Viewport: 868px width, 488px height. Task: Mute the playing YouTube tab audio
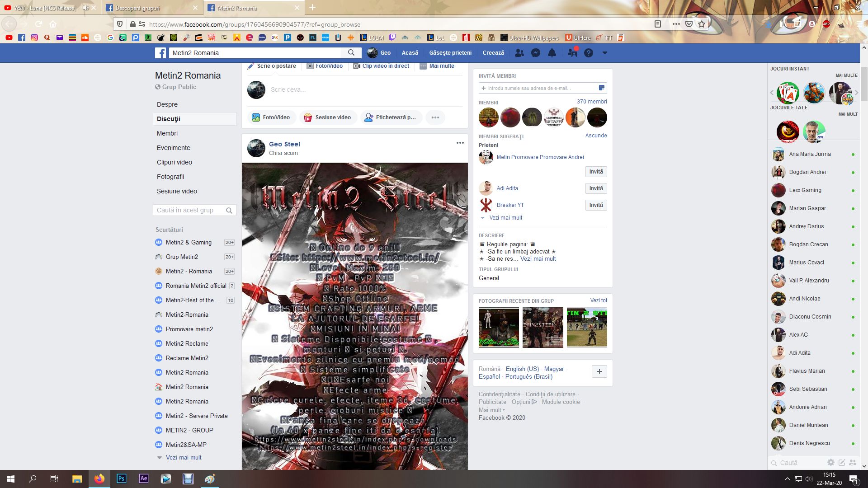[85, 8]
